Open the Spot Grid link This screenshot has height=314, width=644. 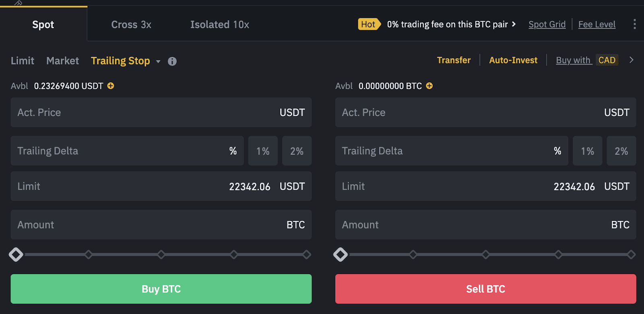click(x=547, y=25)
